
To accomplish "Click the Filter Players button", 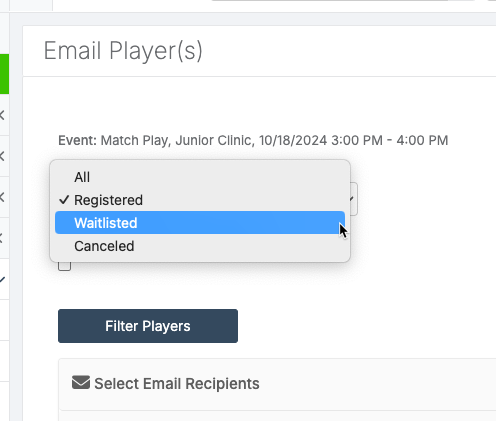I will coord(148,326).
